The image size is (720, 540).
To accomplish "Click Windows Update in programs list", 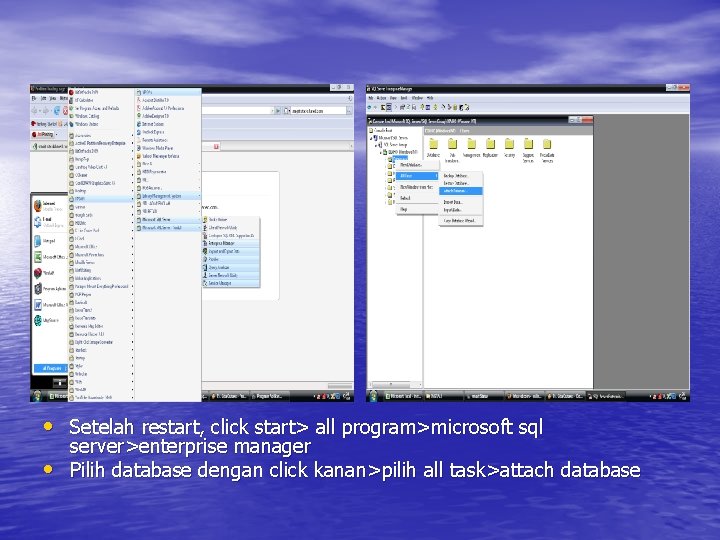I will coord(101,124).
